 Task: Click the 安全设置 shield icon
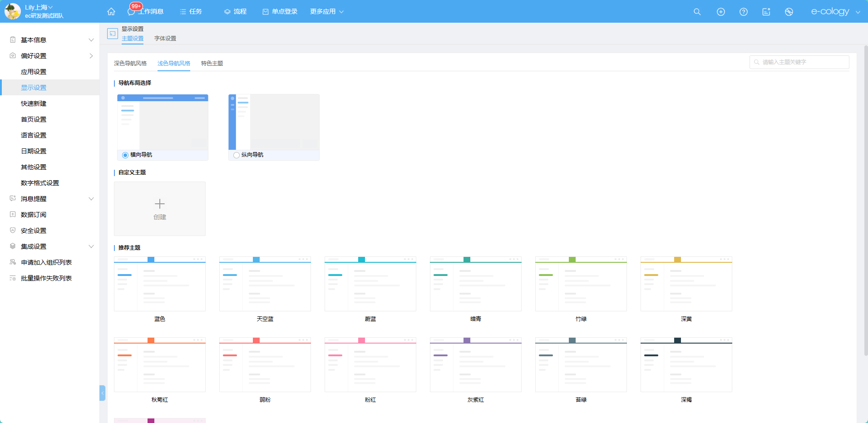13,231
